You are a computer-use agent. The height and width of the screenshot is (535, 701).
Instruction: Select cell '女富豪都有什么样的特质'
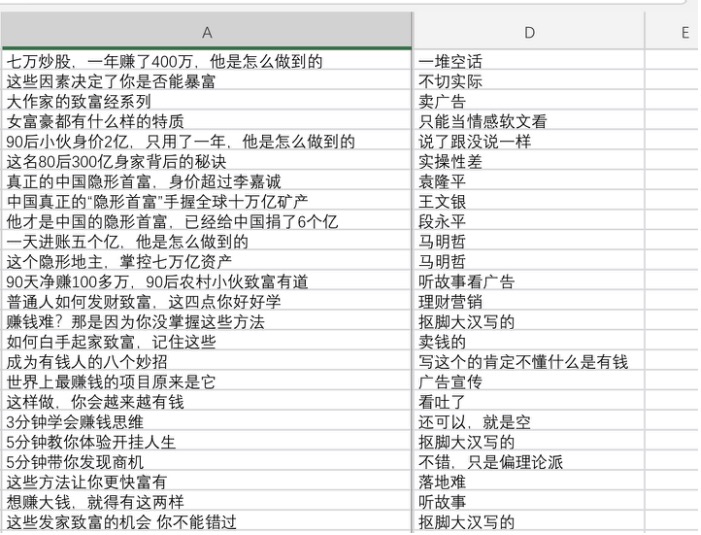(207, 121)
